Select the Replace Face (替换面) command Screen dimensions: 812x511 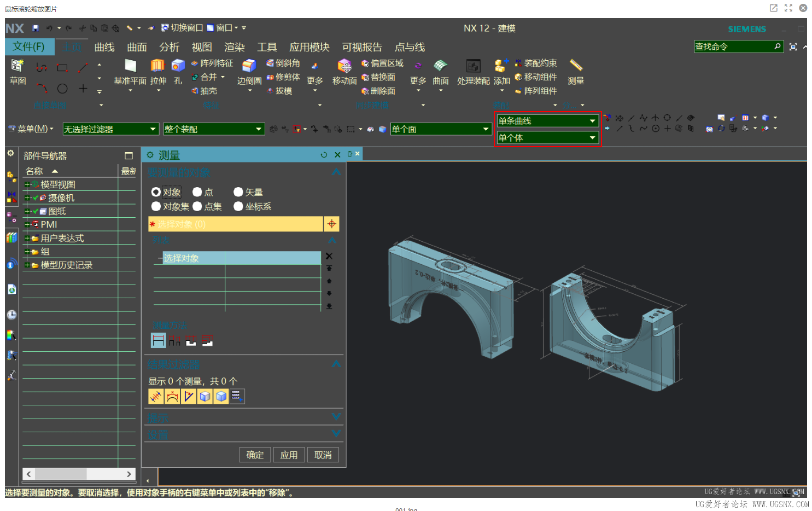pyautogui.click(x=378, y=77)
